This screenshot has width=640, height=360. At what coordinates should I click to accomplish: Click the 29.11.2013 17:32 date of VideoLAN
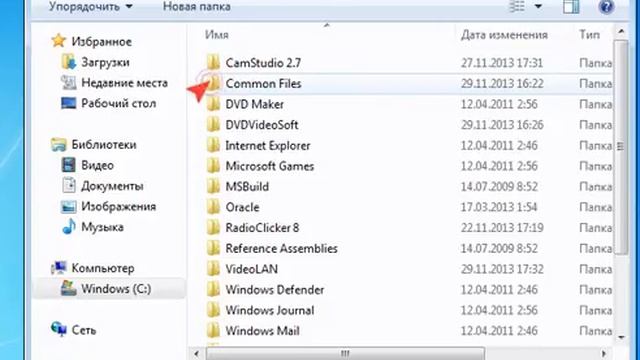coord(502,269)
